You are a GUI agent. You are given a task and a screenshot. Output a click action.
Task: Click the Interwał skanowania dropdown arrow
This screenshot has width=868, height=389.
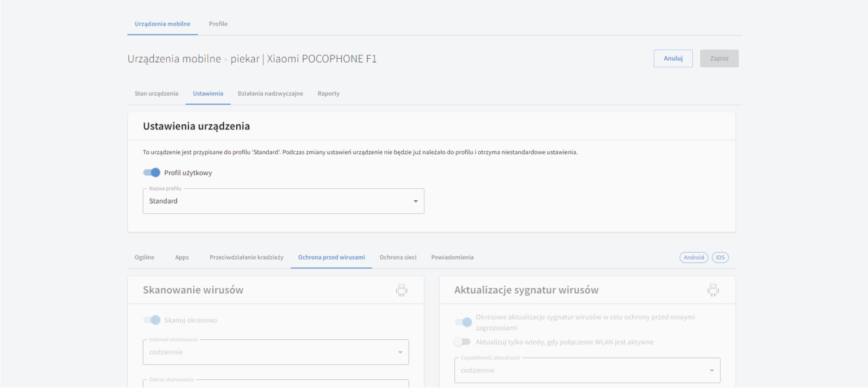tap(400, 352)
